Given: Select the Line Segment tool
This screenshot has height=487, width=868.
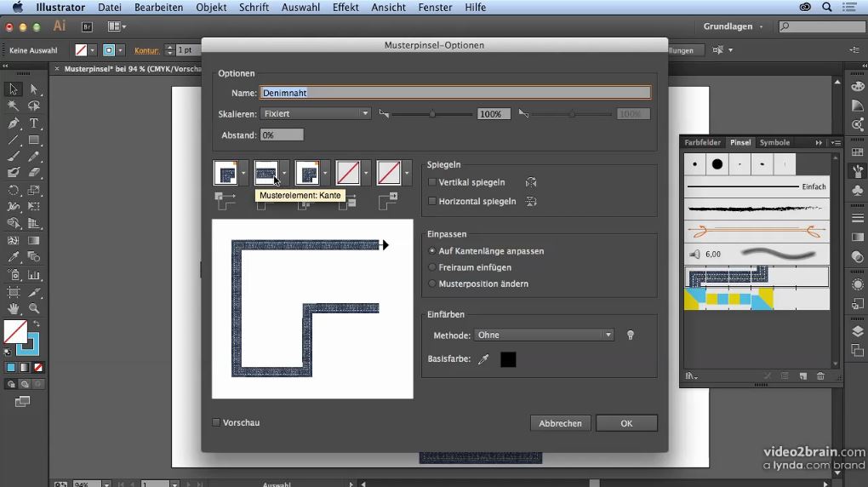Looking at the screenshot, I should (x=14, y=140).
